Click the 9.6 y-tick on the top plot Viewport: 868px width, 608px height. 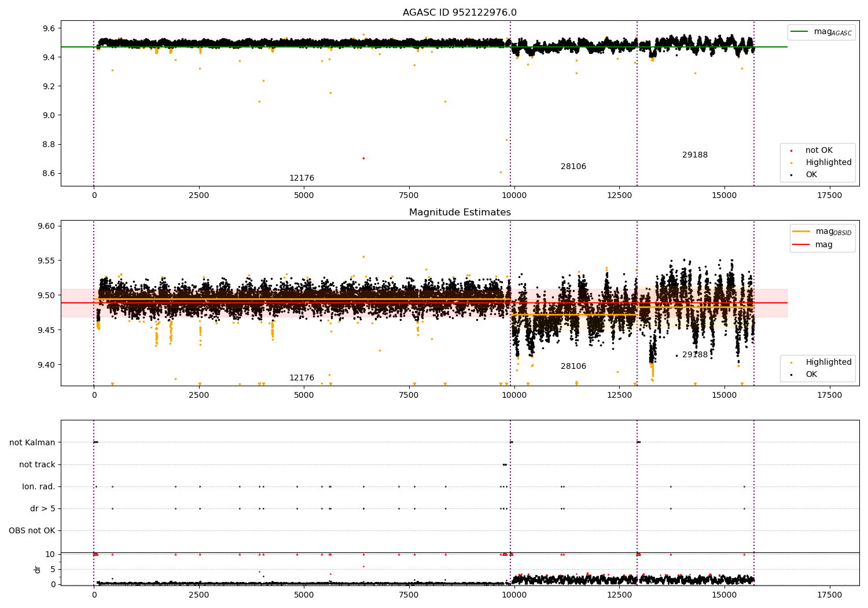coord(49,28)
